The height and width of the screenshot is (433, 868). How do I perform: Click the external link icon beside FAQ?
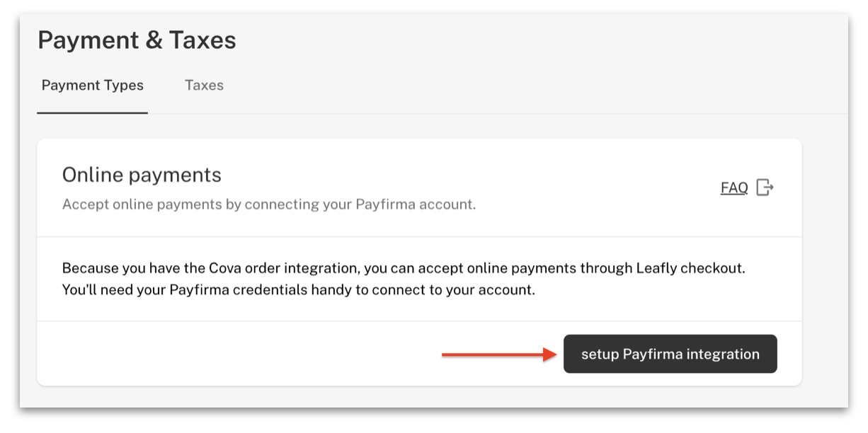point(765,187)
